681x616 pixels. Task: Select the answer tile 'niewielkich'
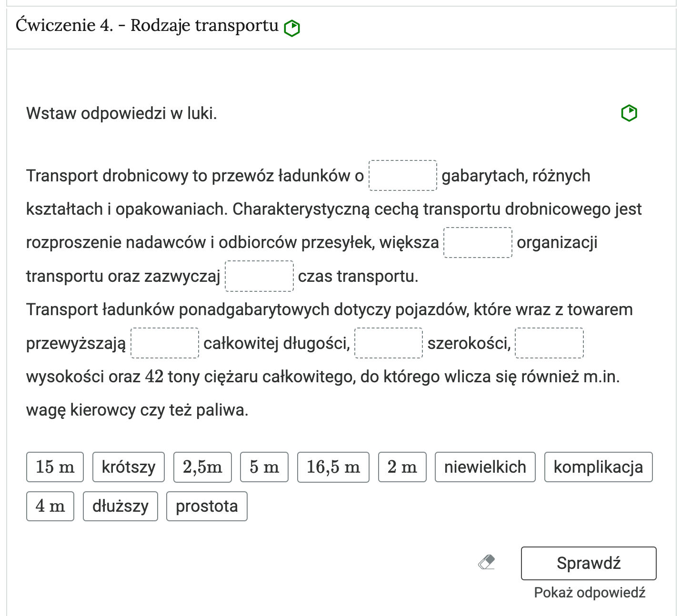point(485,467)
